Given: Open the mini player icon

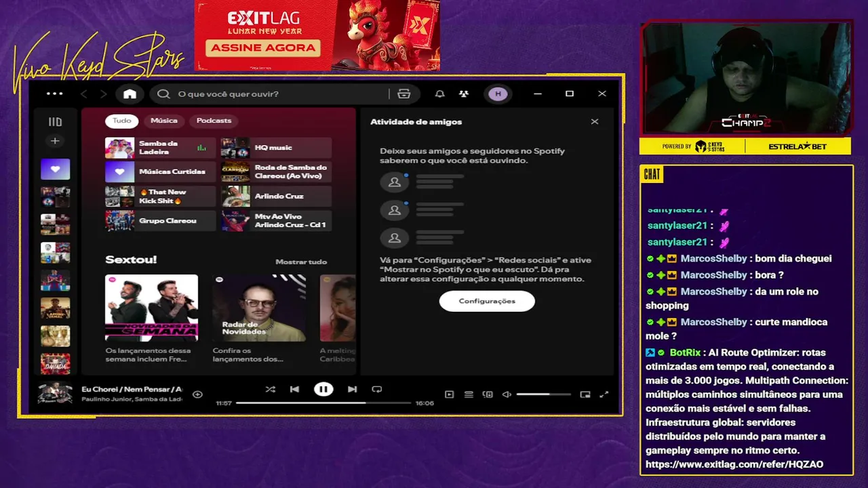Looking at the screenshot, I should [585, 394].
